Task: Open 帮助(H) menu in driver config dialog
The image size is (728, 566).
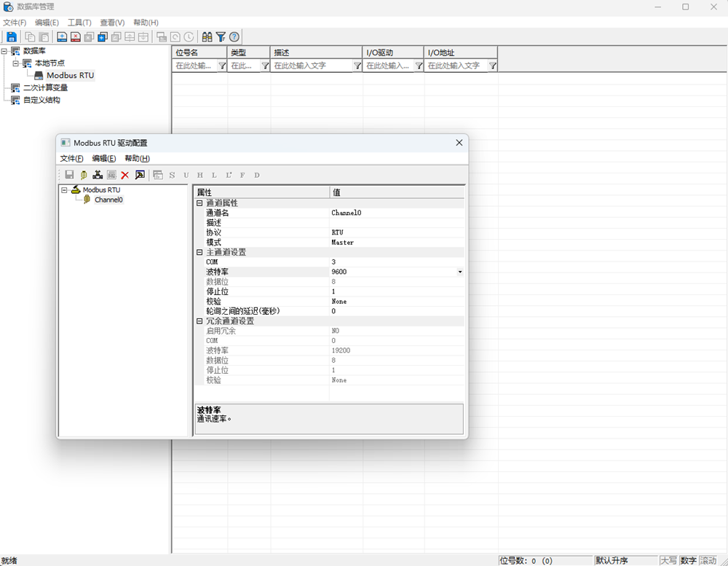Action: pos(137,159)
